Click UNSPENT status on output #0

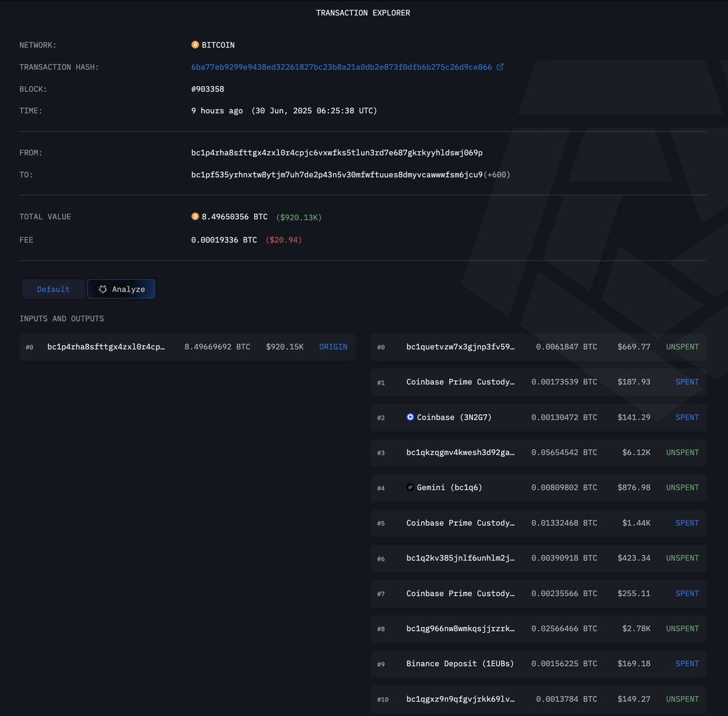tap(682, 347)
